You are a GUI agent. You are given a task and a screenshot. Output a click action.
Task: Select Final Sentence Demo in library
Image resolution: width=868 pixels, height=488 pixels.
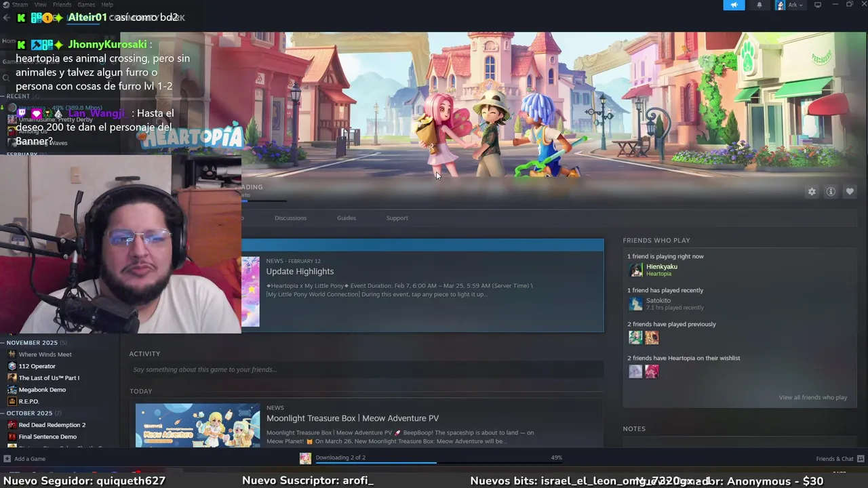[47, 436]
